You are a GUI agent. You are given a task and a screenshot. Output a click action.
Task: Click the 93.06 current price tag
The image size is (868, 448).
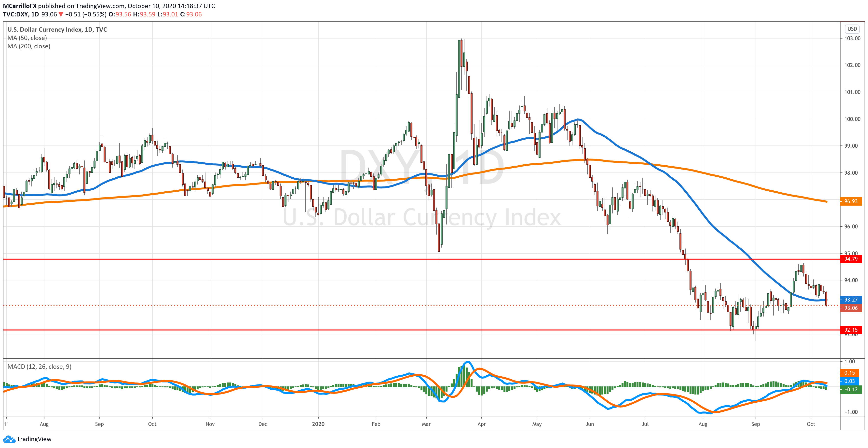click(851, 308)
